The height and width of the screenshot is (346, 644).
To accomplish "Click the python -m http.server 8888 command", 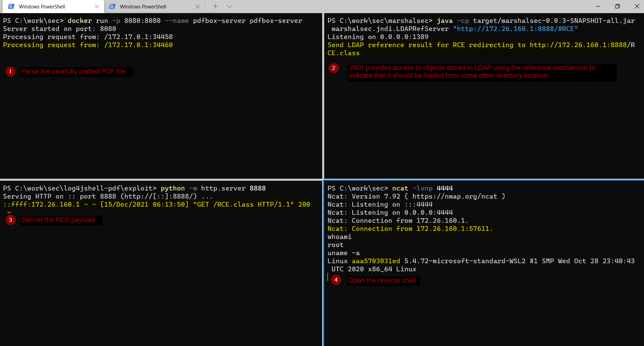I will click(x=134, y=188).
